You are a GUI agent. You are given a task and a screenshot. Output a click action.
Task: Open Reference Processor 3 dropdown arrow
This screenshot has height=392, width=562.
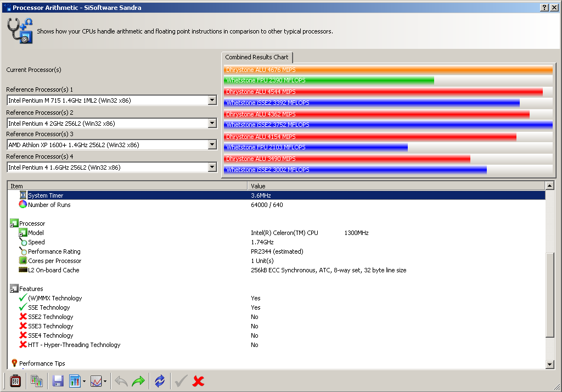(x=212, y=144)
